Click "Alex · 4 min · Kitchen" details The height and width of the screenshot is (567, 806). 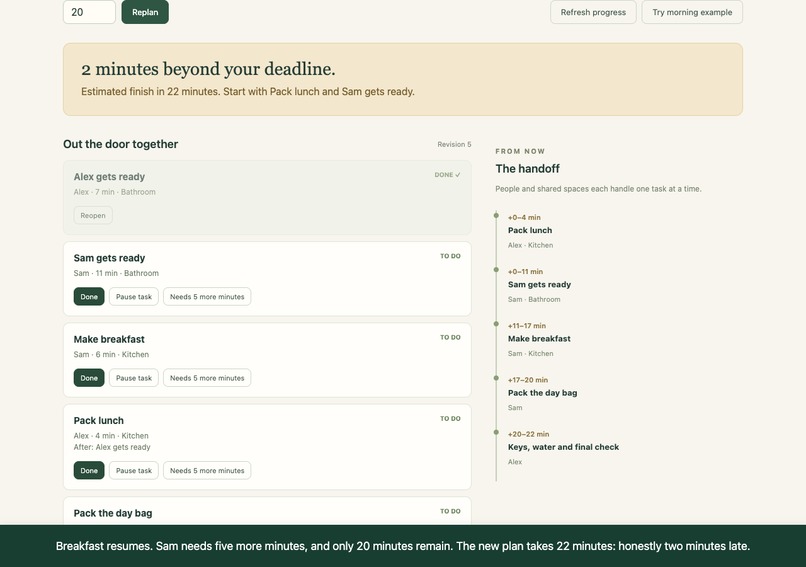point(111,435)
